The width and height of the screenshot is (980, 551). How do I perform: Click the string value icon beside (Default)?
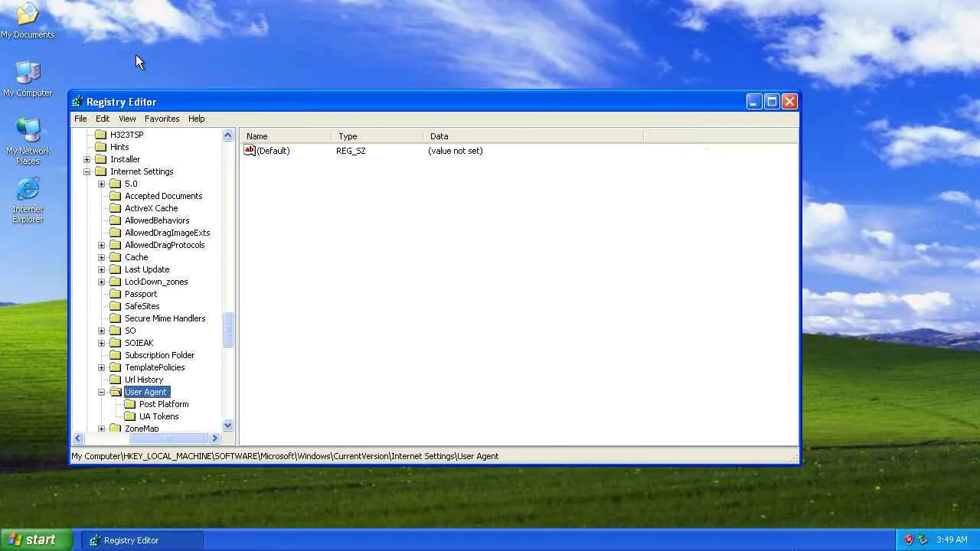pos(250,151)
